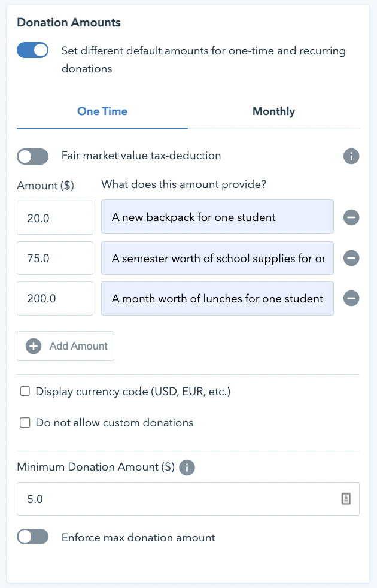Click info icon next to Fair market value
Screen dimensions: 377x588
(x=351, y=156)
